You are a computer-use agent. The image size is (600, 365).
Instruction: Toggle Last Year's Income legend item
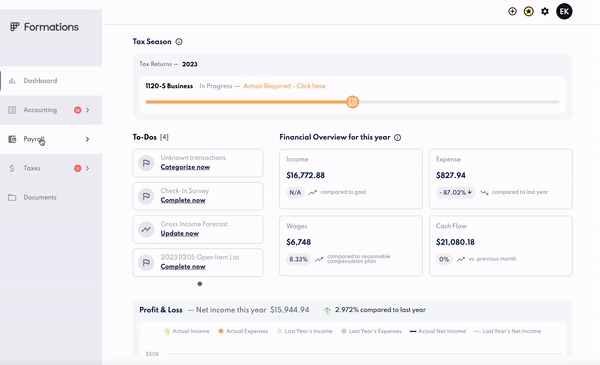point(305,331)
